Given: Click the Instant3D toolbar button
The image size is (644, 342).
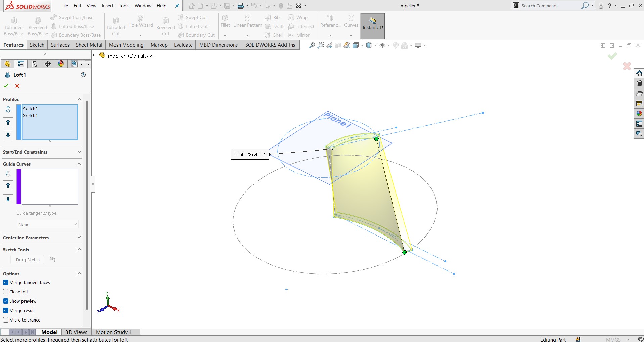Looking at the screenshot, I should [373, 26].
